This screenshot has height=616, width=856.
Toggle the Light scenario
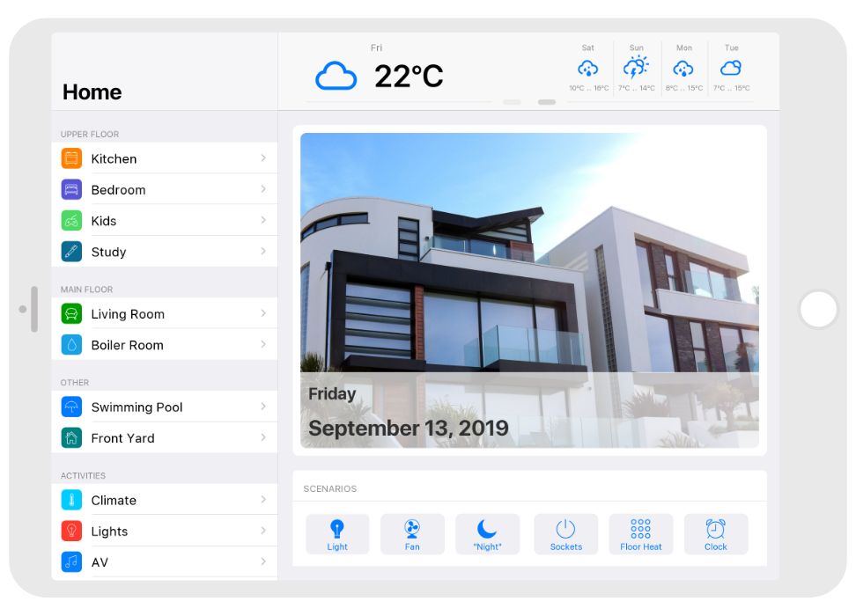pyautogui.click(x=337, y=534)
